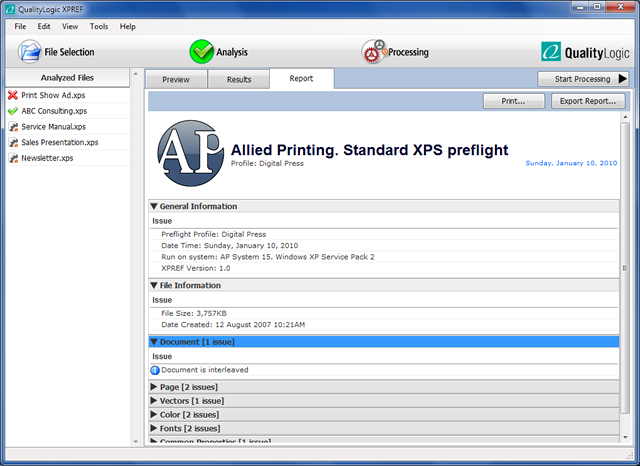Expand the Vectors [1 issue] section
Screen dimensions: 640x466
[154, 400]
